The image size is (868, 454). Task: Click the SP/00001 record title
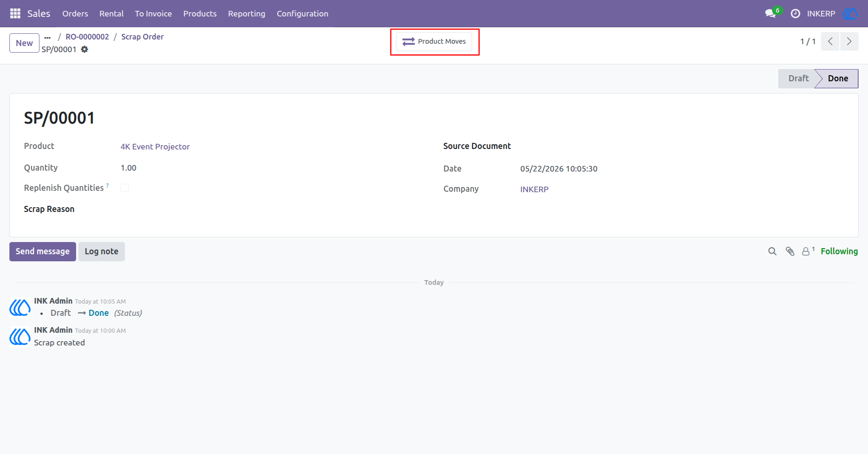(x=59, y=118)
